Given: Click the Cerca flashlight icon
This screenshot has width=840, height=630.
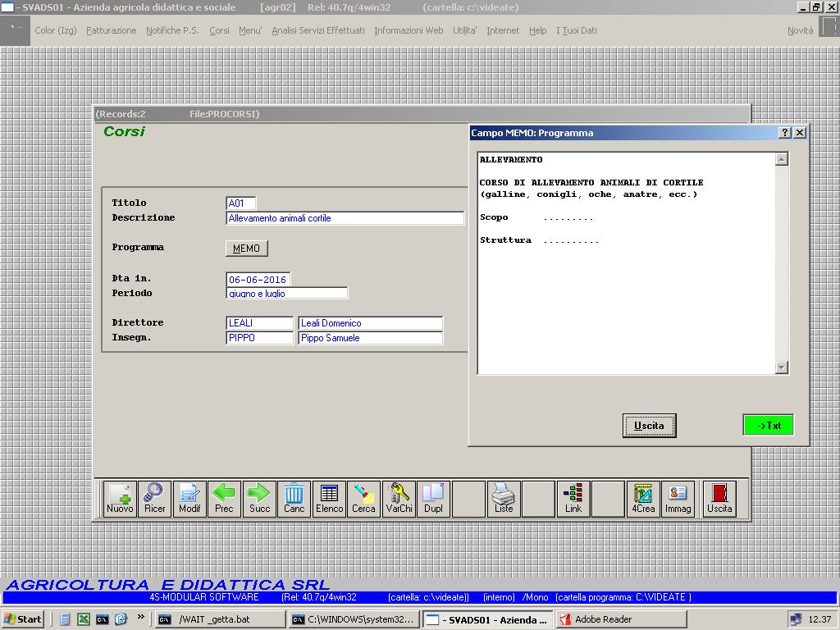Looking at the screenshot, I should pyautogui.click(x=363, y=499).
